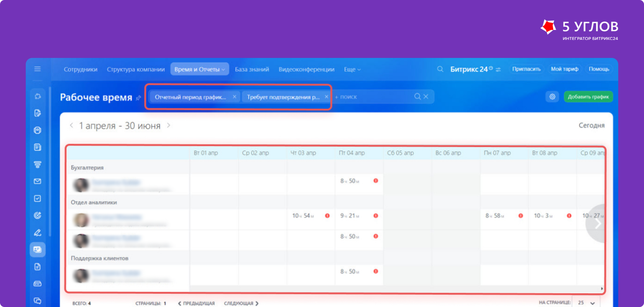This screenshot has width=644, height=307.
Task: Remove the Требует подтверждения filter chip
Action: (326, 97)
